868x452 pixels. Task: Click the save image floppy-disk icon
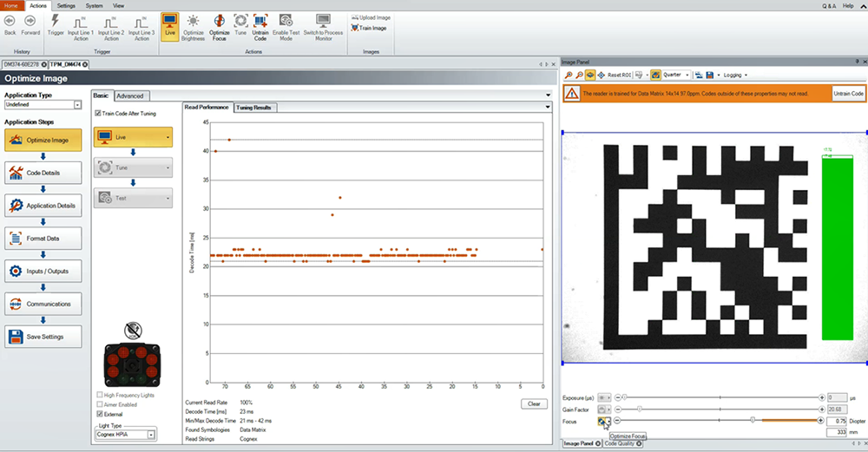point(709,75)
